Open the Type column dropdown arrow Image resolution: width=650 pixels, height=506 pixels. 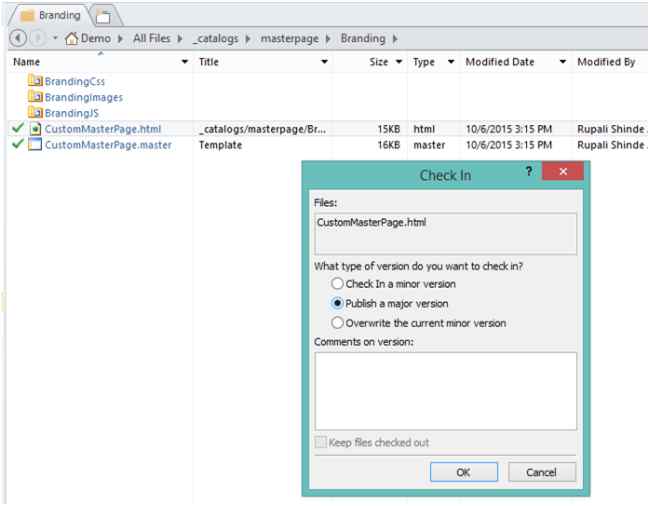451,62
